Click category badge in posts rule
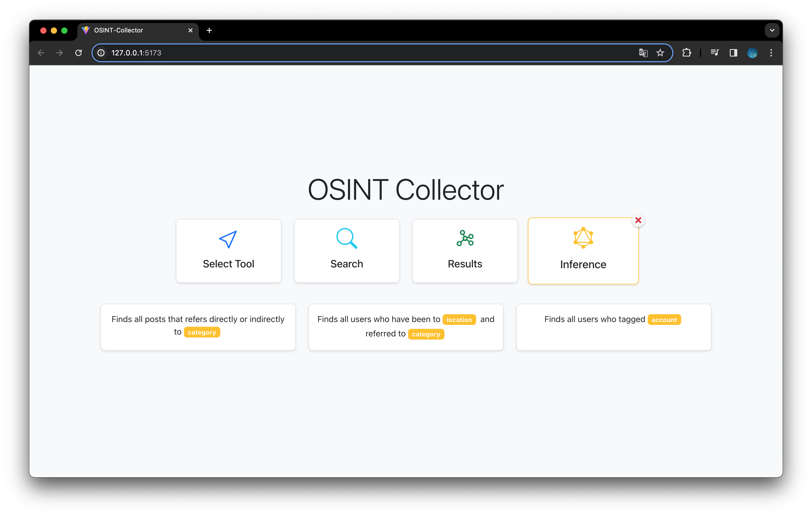This screenshot has width=812, height=516. pyautogui.click(x=202, y=332)
